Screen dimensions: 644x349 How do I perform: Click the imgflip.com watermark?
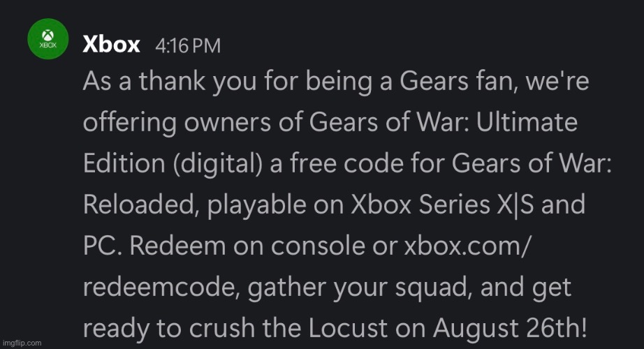tap(22, 343)
